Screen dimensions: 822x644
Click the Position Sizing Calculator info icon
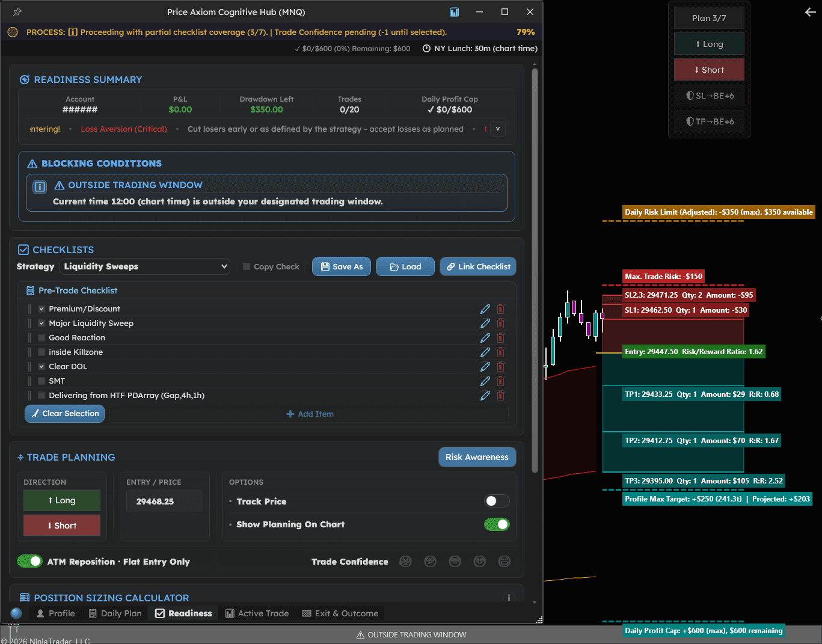[509, 597]
